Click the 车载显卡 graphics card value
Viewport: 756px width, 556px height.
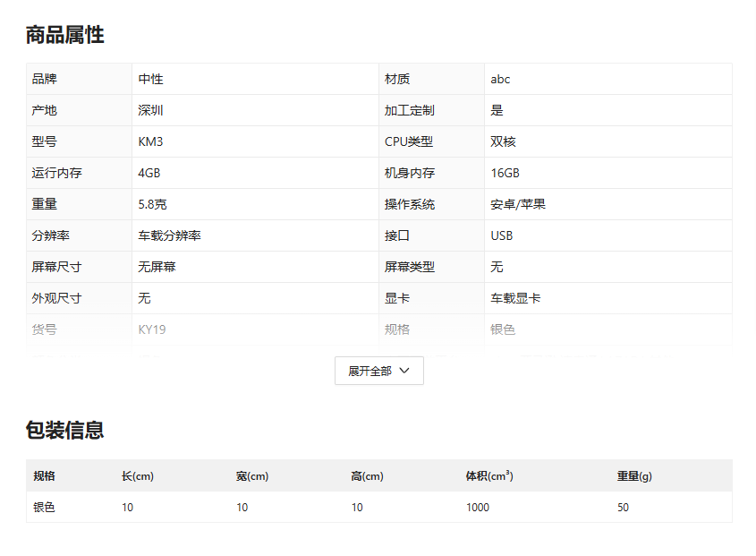click(515, 298)
